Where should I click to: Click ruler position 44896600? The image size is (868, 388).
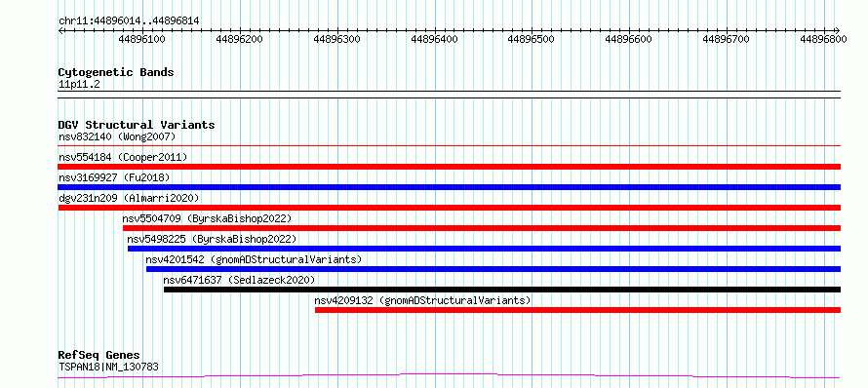click(x=629, y=39)
